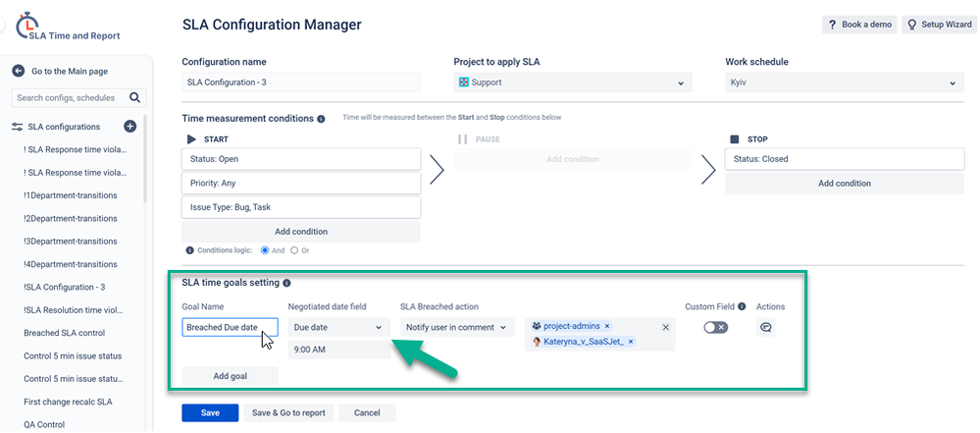The width and height of the screenshot is (980, 433).
Task: Open !1Department-transitions configuration
Action: [70, 195]
